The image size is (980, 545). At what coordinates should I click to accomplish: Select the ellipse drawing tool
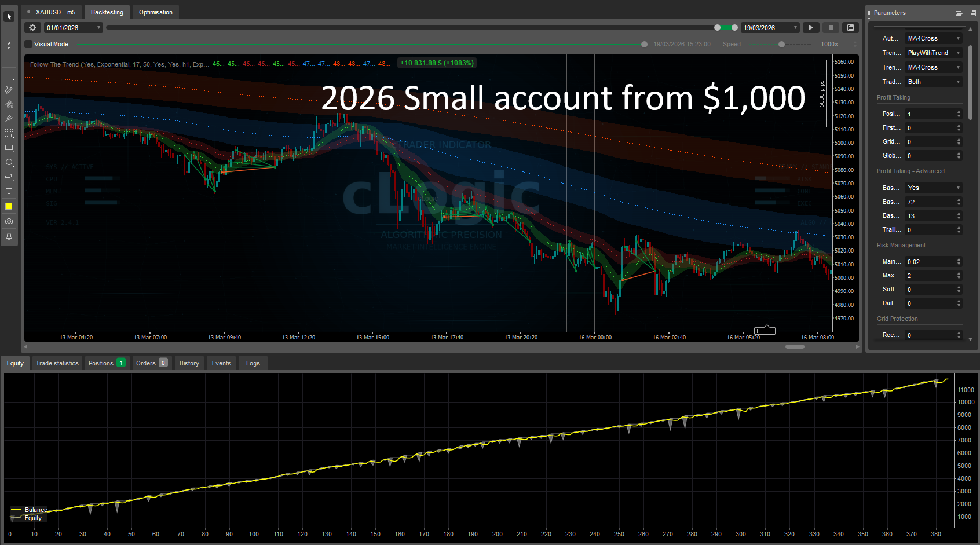coord(9,163)
